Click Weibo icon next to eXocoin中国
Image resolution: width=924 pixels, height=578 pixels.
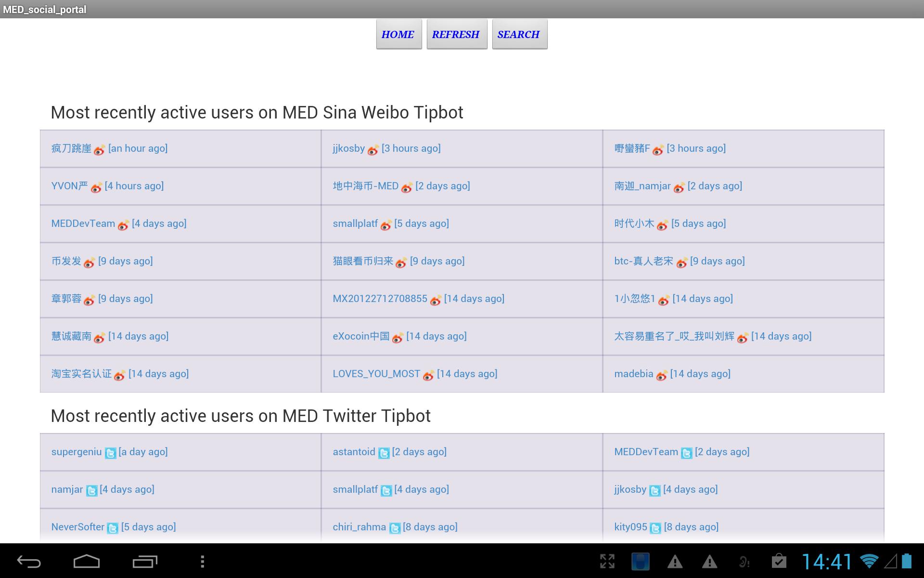click(398, 338)
